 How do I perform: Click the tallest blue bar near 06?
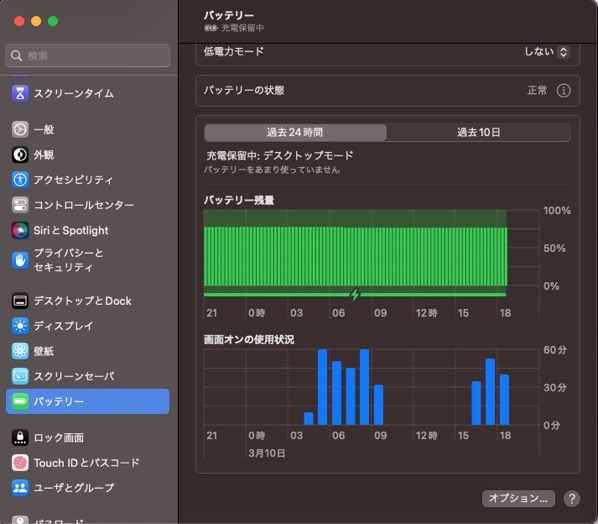pos(323,387)
